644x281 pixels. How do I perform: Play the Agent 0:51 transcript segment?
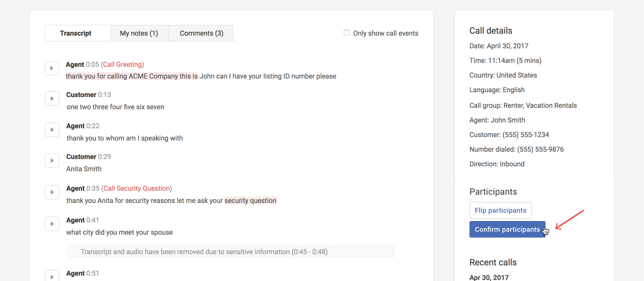point(52,276)
